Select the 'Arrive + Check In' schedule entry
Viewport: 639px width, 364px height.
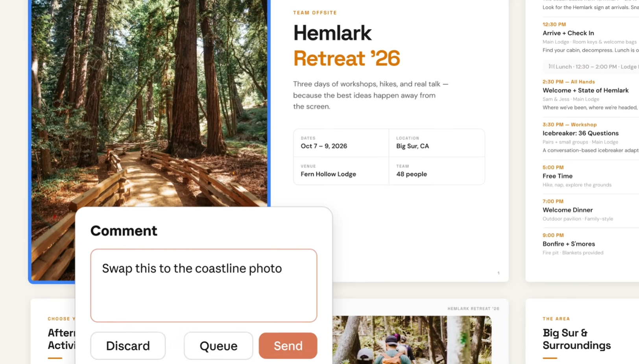(568, 33)
